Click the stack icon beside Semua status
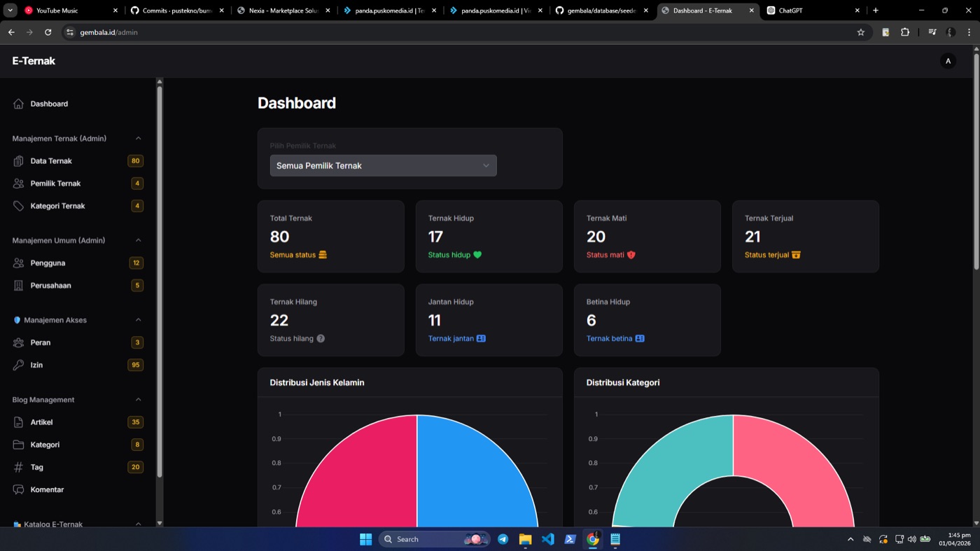Viewport: 980px width, 551px height. pos(323,255)
